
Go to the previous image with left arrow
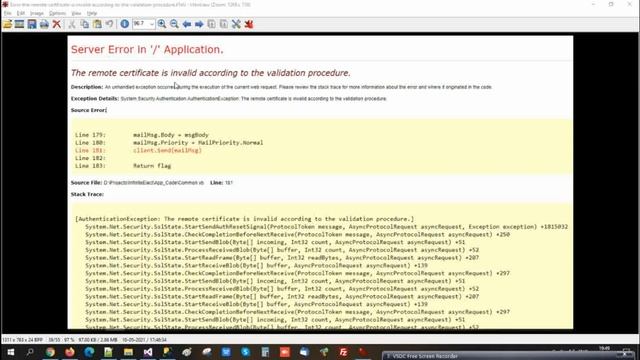(187, 24)
